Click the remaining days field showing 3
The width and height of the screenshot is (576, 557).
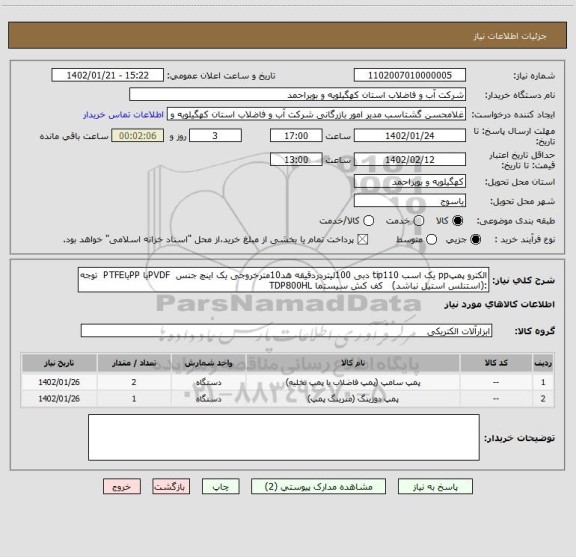pyautogui.click(x=215, y=136)
